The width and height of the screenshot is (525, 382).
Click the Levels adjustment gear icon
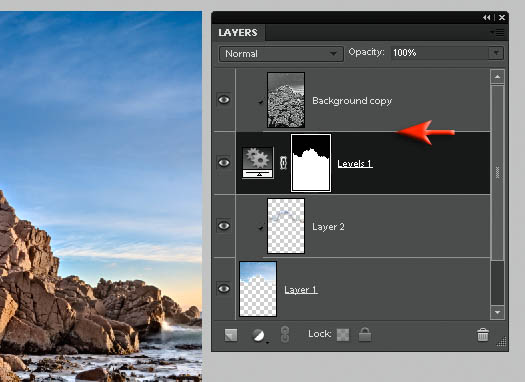coord(258,163)
